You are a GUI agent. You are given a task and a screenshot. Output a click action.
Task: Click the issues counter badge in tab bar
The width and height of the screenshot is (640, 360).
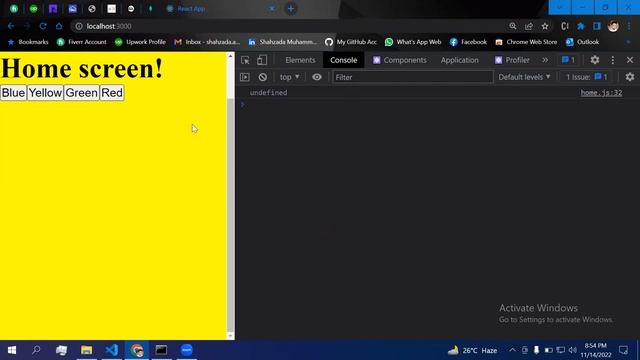(x=568, y=60)
